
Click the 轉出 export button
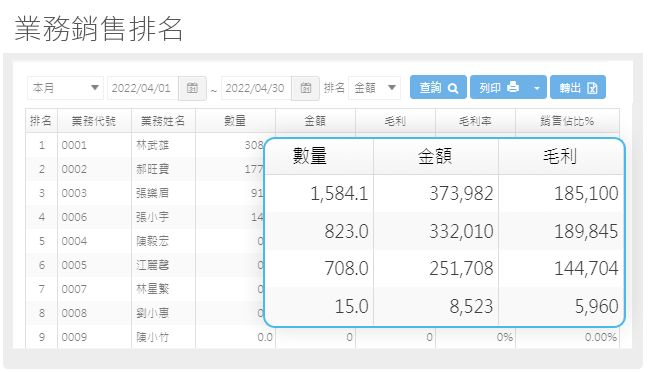(x=578, y=87)
